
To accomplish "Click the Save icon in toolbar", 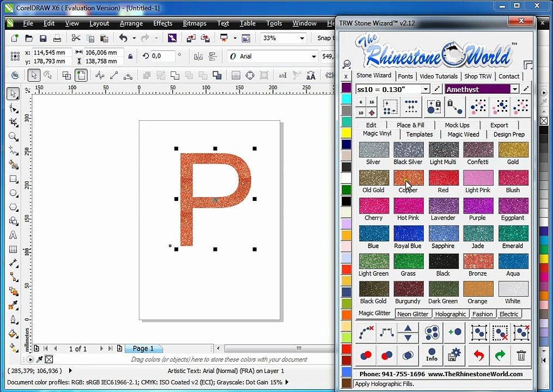I will 43,38.
